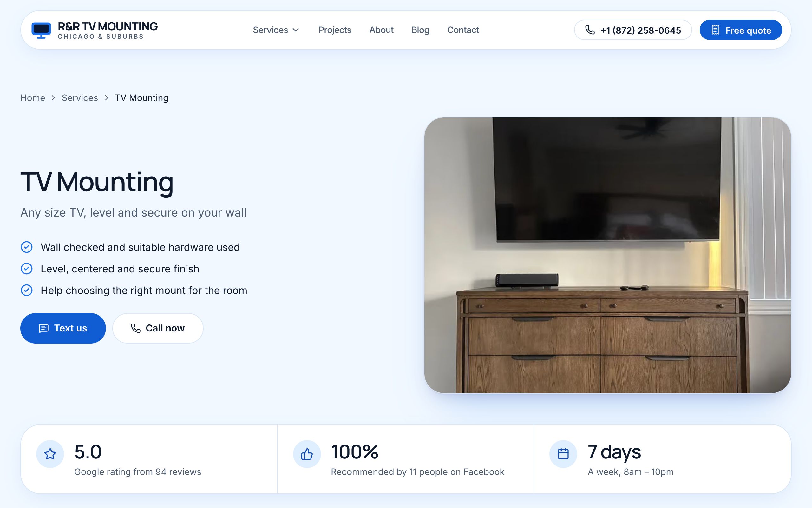812x508 pixels.
Task: Click the message icon in the Text us button
Action: click(x=44, y=328)
